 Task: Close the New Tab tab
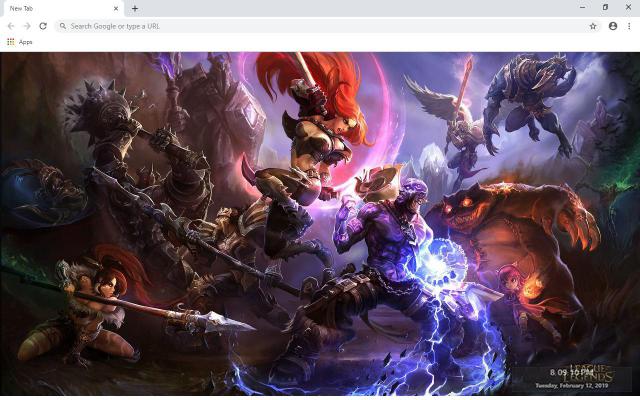pyautogui.click(x=116, y=9)
